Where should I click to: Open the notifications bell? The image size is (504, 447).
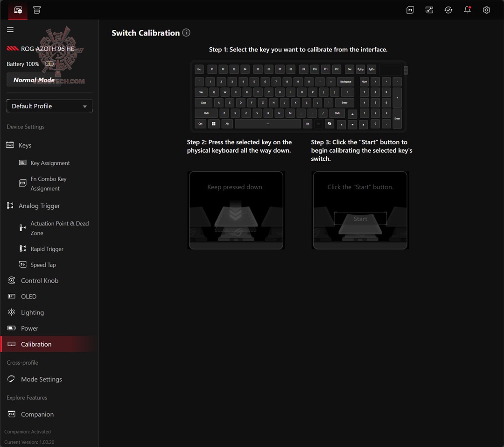pyautogui.click(x=467, y=10)
